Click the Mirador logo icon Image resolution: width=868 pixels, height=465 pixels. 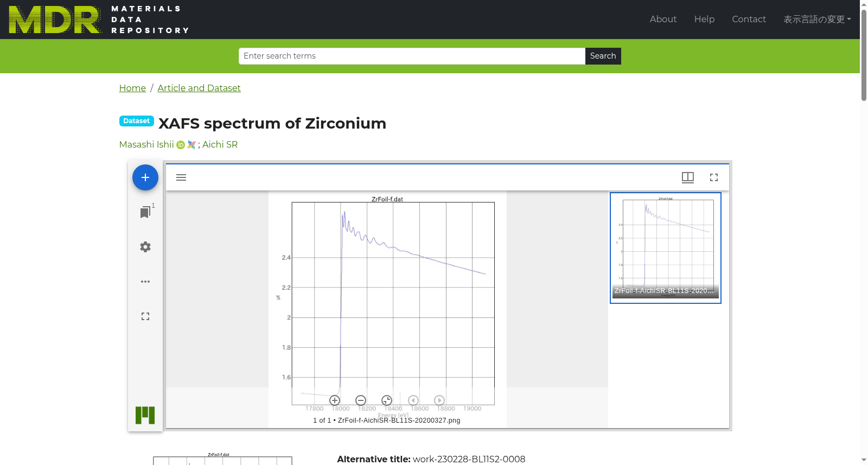coord(145,415)
